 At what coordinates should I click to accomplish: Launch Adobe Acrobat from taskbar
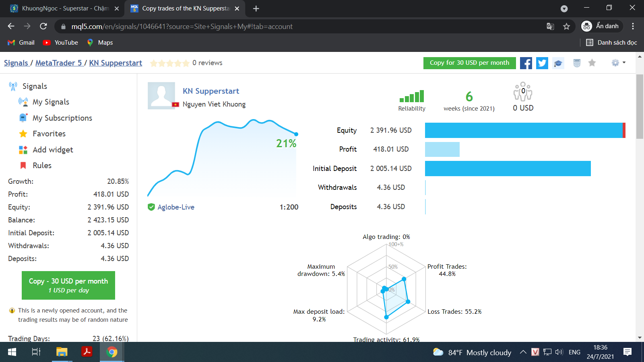pyautogui.click(x=87, y=352)
